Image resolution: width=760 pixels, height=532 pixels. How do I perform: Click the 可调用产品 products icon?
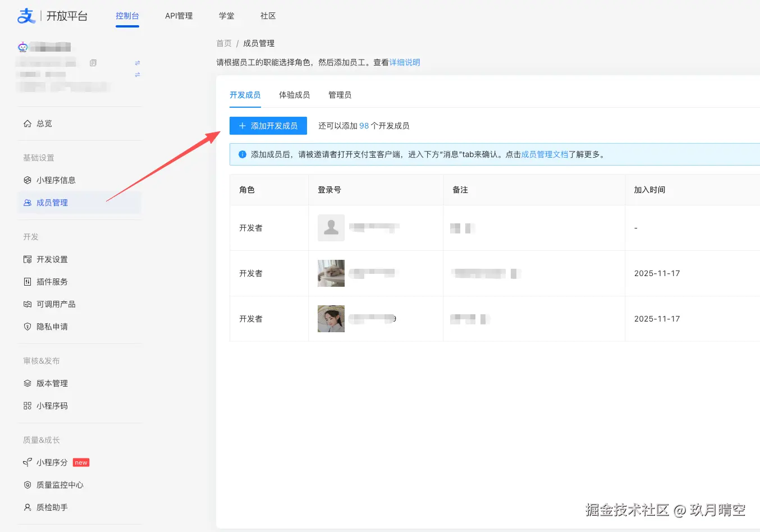pyautogui.click(x=27, y=304)
